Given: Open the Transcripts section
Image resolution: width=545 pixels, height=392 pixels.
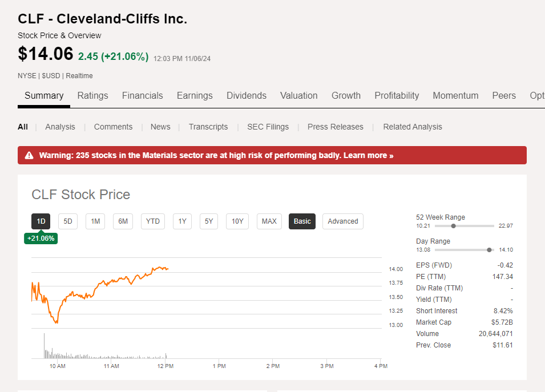Looking at the screenshot, I should click(208, 127).
